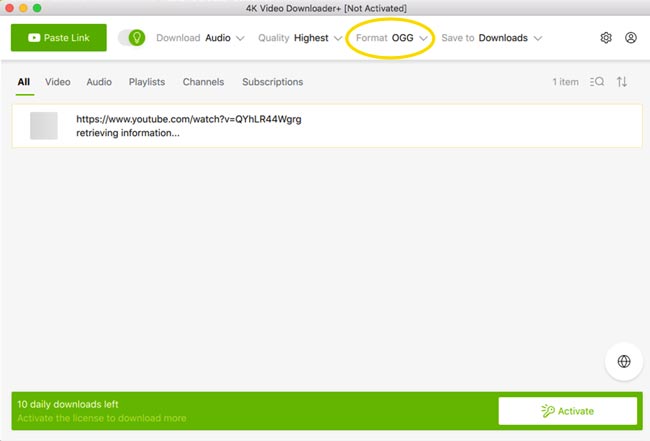Open the globe browser button
650x441 pixels.
point(624,361)
